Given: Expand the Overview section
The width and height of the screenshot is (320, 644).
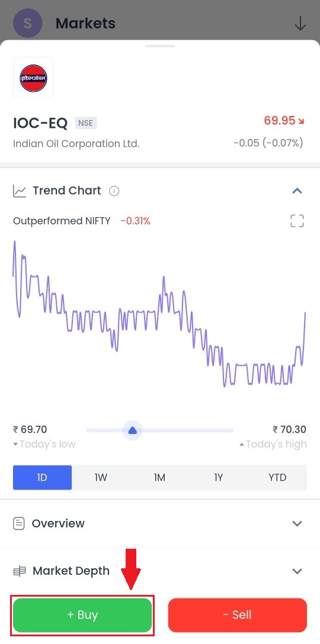Looking at the screenshot, I should [297, 524].
